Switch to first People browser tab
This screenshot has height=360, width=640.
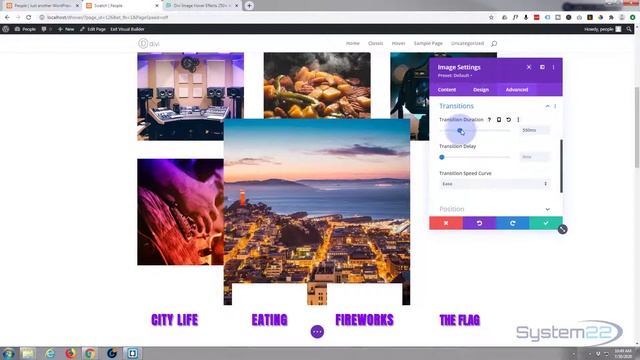[42, 6]
